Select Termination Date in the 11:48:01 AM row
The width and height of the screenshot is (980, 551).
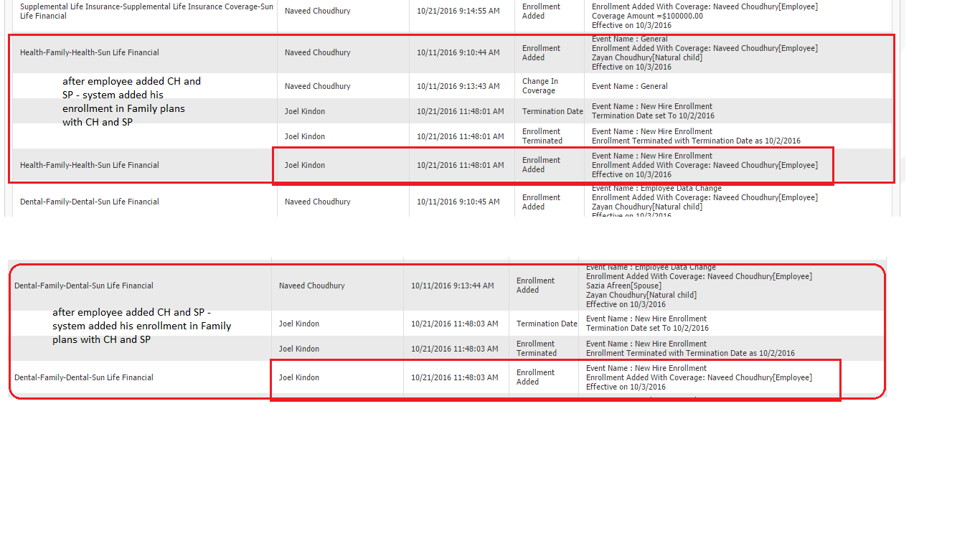click(x=552, y=111)
